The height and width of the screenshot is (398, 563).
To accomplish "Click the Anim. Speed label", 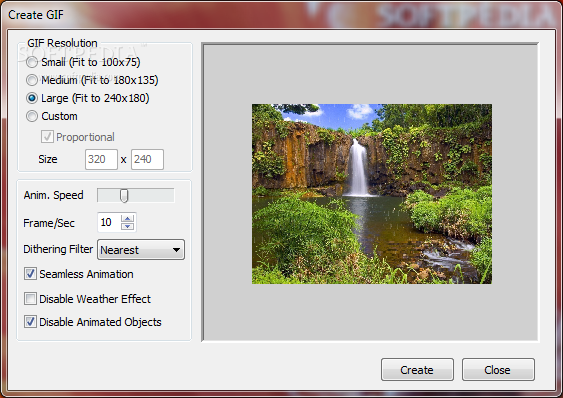I will pyautogui.click(x=53, y=195).
